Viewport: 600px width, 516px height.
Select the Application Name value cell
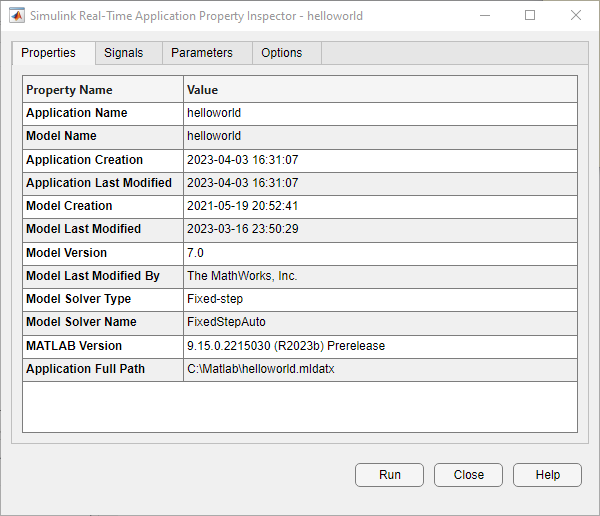(380, 113)
